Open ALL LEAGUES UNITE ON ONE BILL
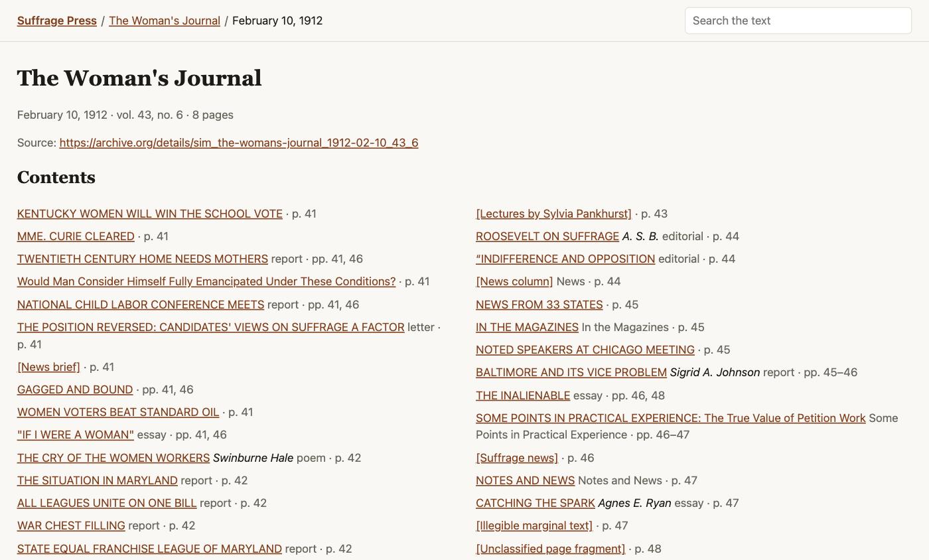This screenshot has width=929, height=560. [x=107, y=503]
